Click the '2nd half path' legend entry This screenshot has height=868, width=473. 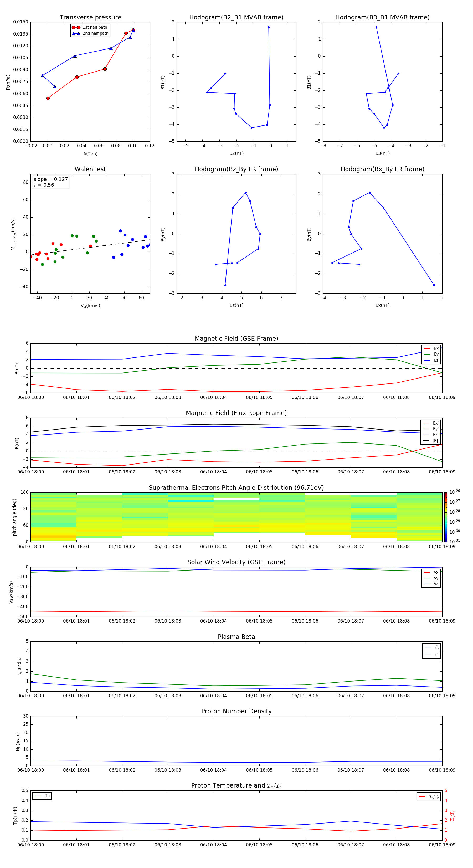tap(90, 33)
